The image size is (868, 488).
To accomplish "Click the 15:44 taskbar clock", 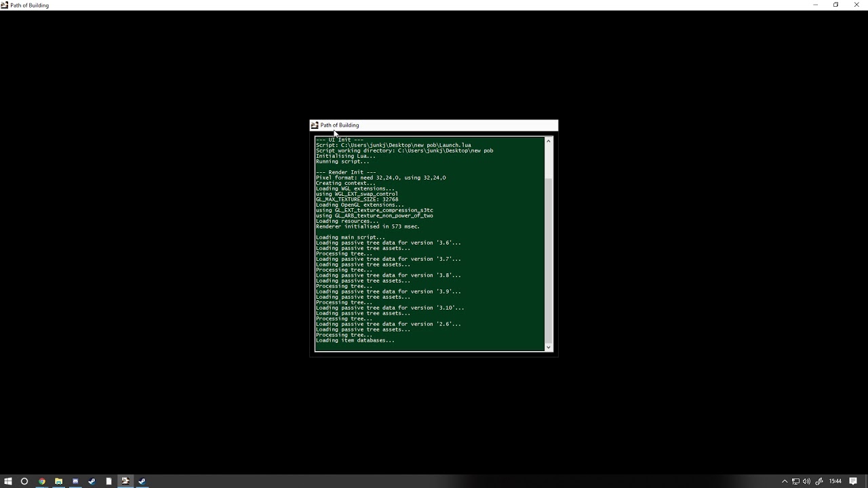I will pyautogui.click(x=835, y=481).
